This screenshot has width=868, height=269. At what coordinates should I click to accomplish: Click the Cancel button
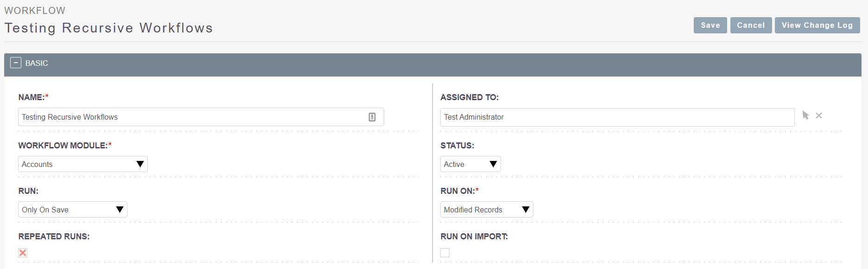[x=751, y=26]
